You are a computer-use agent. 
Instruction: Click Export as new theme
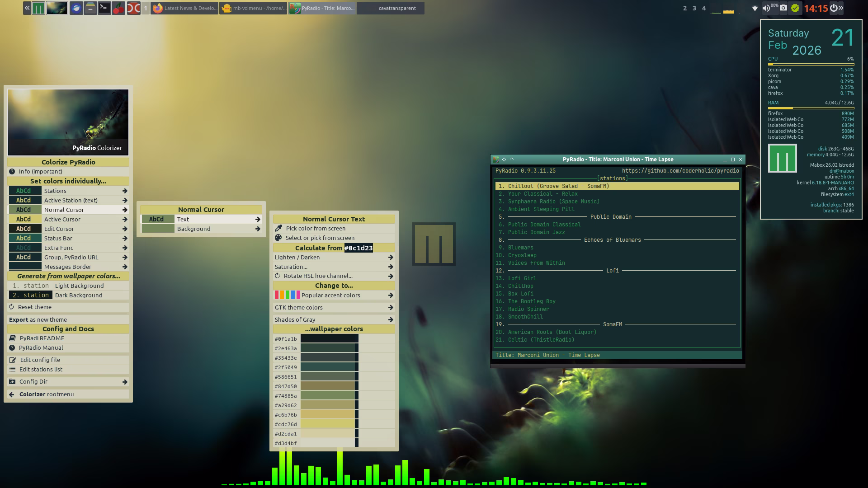38,319
